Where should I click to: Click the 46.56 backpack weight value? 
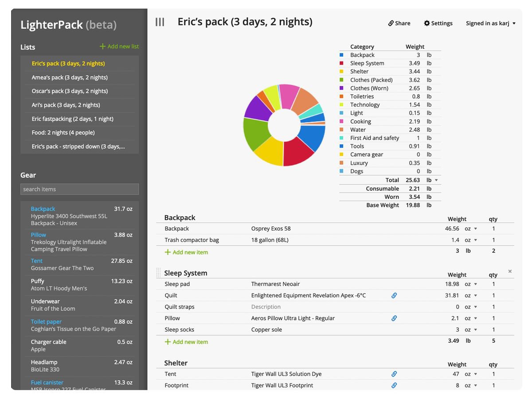pyautogui.click(x=452, y=229)
